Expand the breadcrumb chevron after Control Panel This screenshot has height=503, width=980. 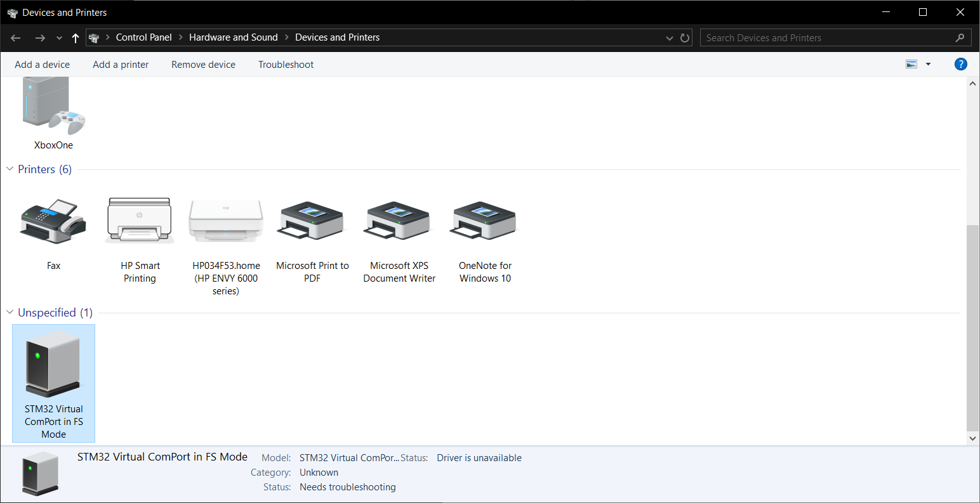point(181,37)
